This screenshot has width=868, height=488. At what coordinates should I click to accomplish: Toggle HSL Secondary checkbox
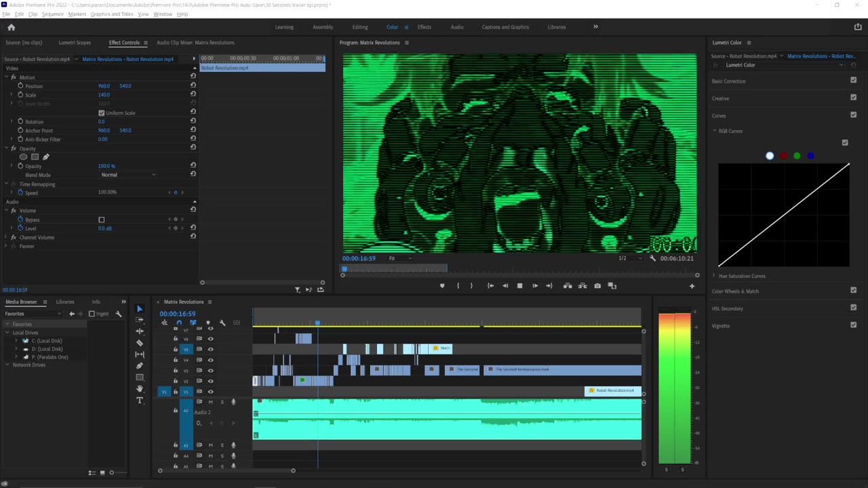coord(853,308)
